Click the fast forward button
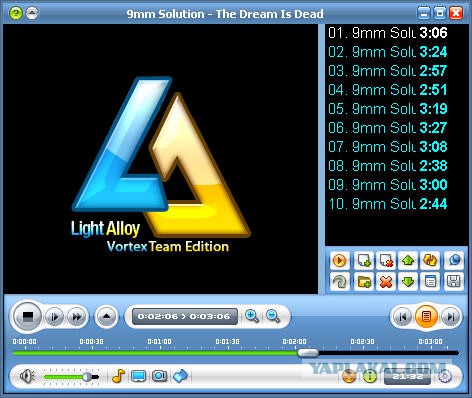The image size is (472, 398). [x=77, y=317]
